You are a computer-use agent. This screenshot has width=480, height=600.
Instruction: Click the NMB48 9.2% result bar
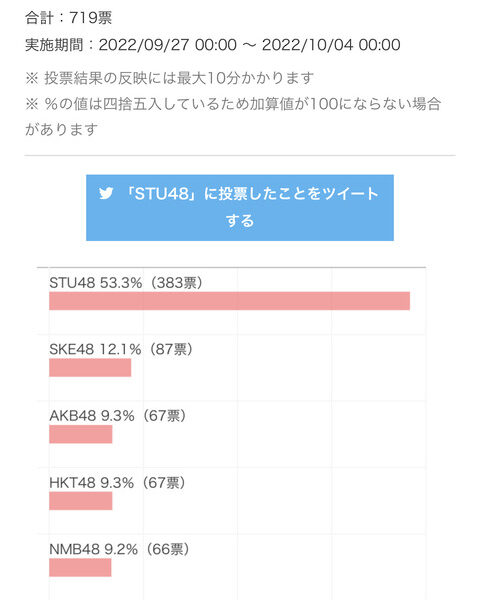pyautogui.click(x=80, y=567)
